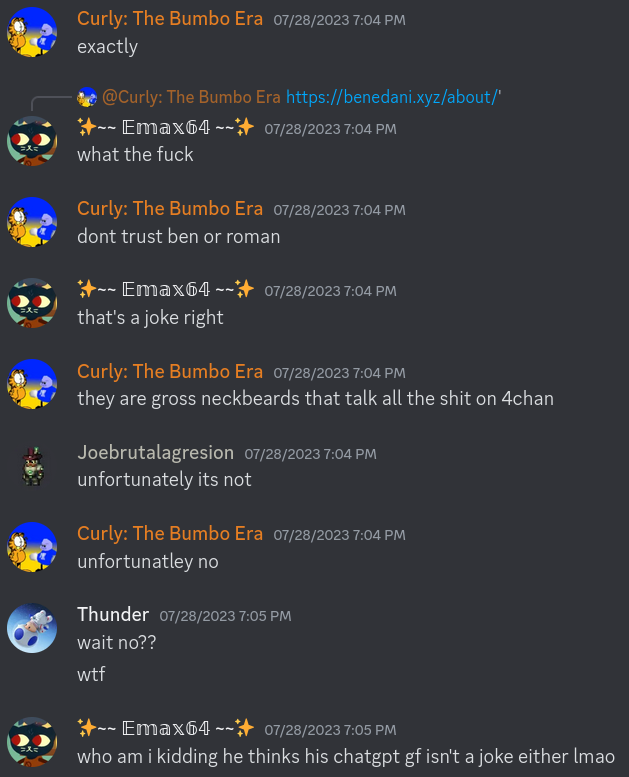
Task: Click the small reply avatar above Emax64's message
Action: point(87,97)
